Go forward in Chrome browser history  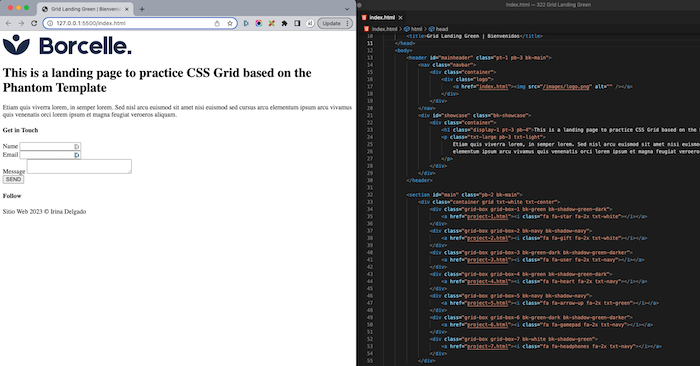pyautogui.click(x=21, y=23)
